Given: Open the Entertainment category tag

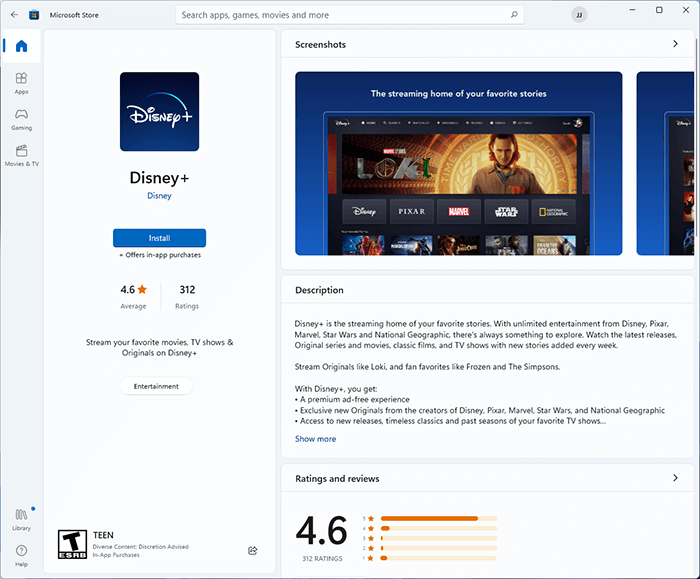Looking at the screenshot, I should click(x=156, y=386).
